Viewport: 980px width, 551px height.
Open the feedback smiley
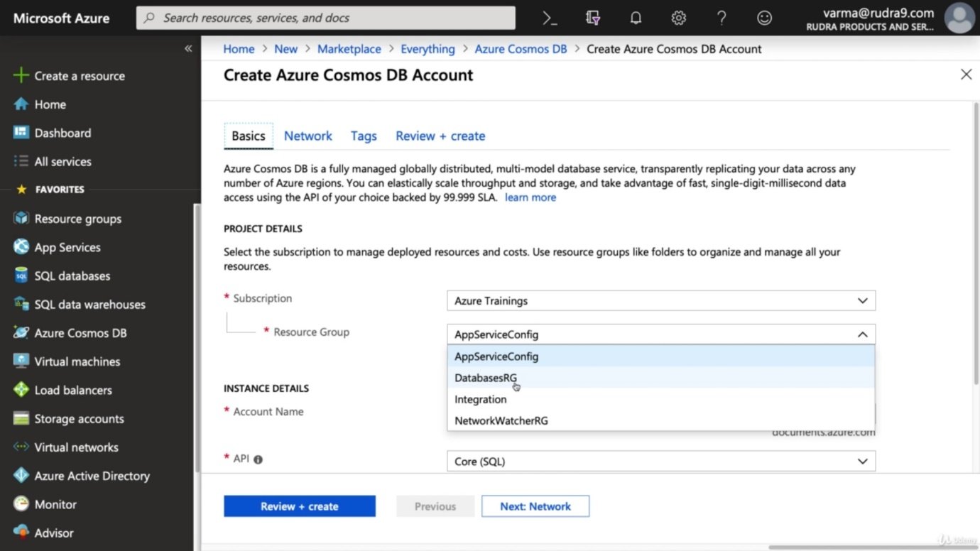[764, 18]
